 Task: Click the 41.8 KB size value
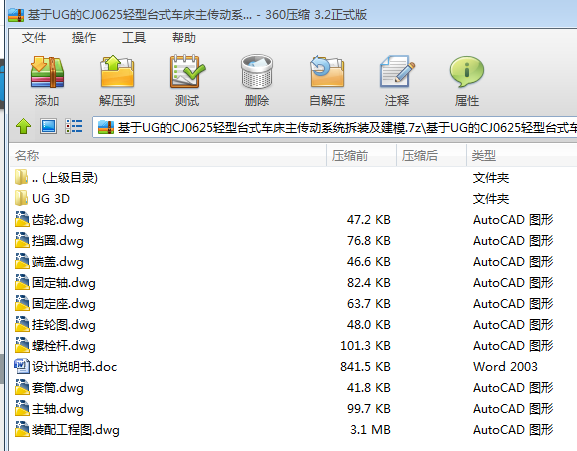[369, 387]
